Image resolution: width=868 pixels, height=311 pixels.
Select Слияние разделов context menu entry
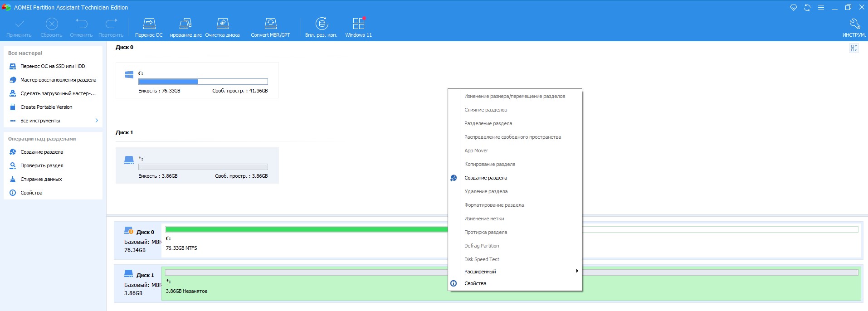click(515, 110)
